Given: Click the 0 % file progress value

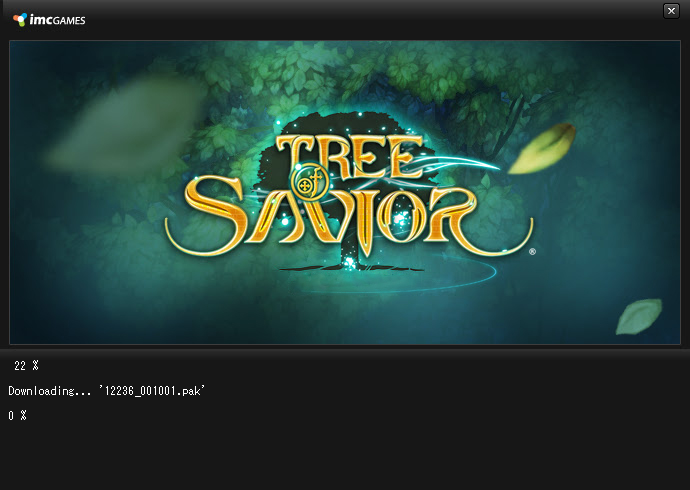Looking at the screenshot, I should click(18, 415).
